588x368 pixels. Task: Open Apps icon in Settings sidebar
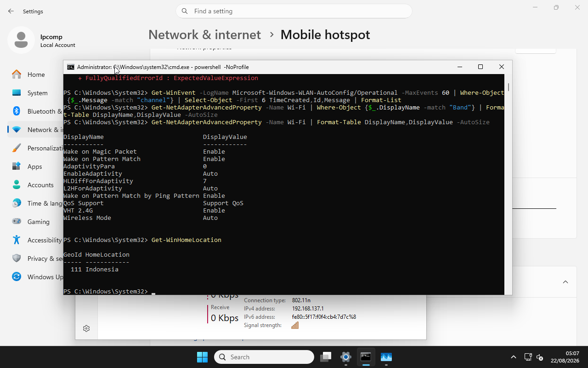coord(17,167)
